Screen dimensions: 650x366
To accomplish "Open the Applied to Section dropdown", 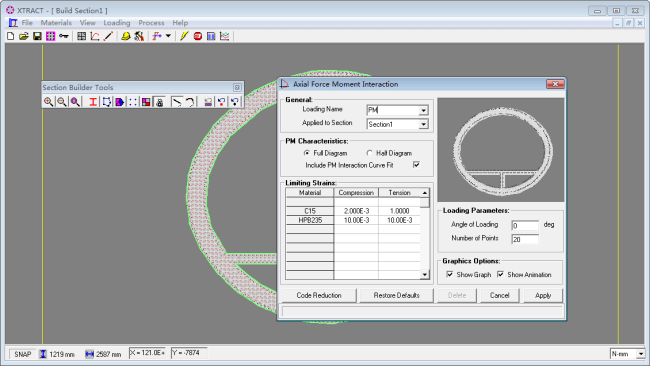I will click(x=423, y=124).
